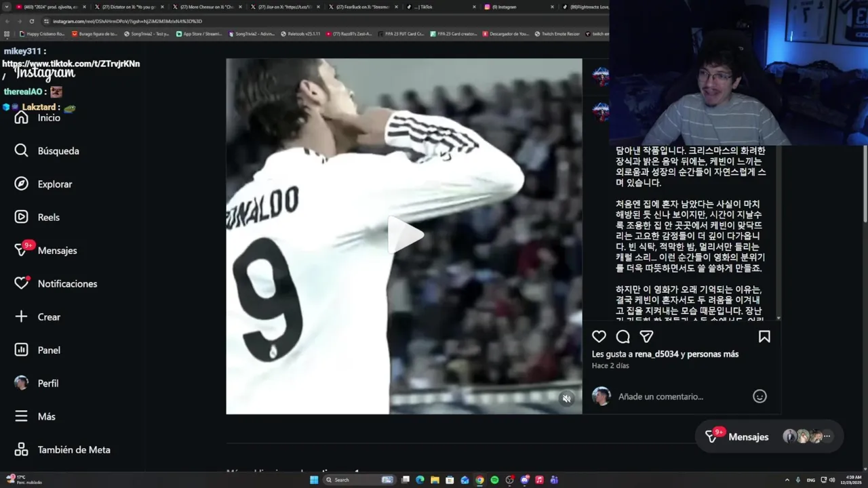Open the Panel dashboard
The height and width of the screenshot is (488, 868).
(x=37, y=350)
